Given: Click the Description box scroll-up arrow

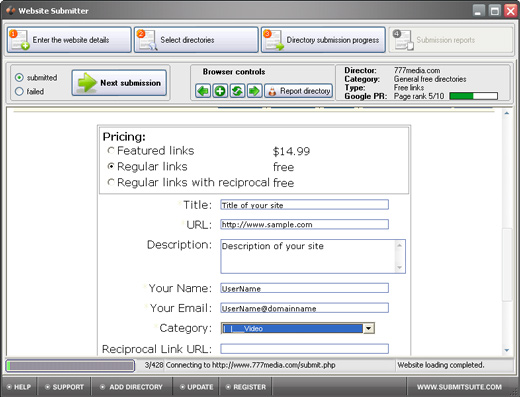Looking at the screenshot, I should click(x=399, y=245).
